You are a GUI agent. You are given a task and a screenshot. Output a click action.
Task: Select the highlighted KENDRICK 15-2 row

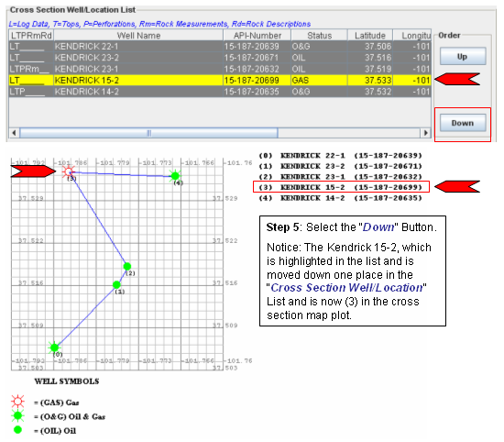point(220,80)
